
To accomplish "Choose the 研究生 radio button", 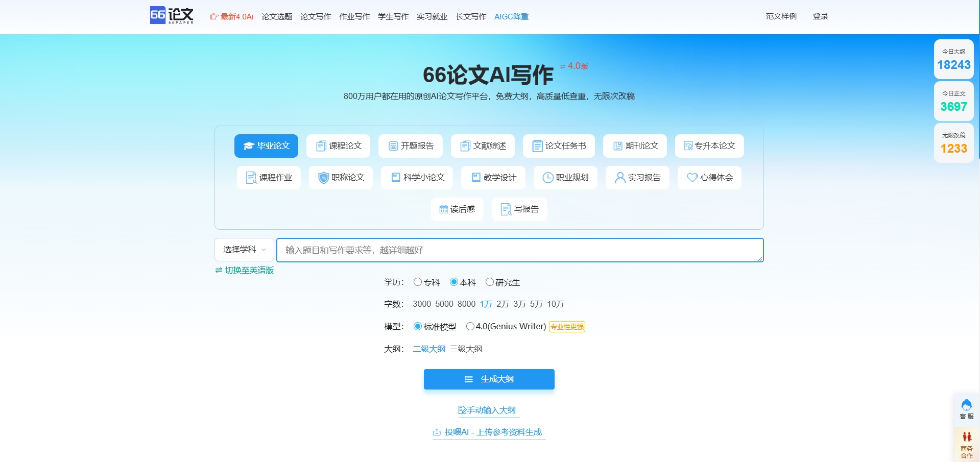I will click(489, 282).
